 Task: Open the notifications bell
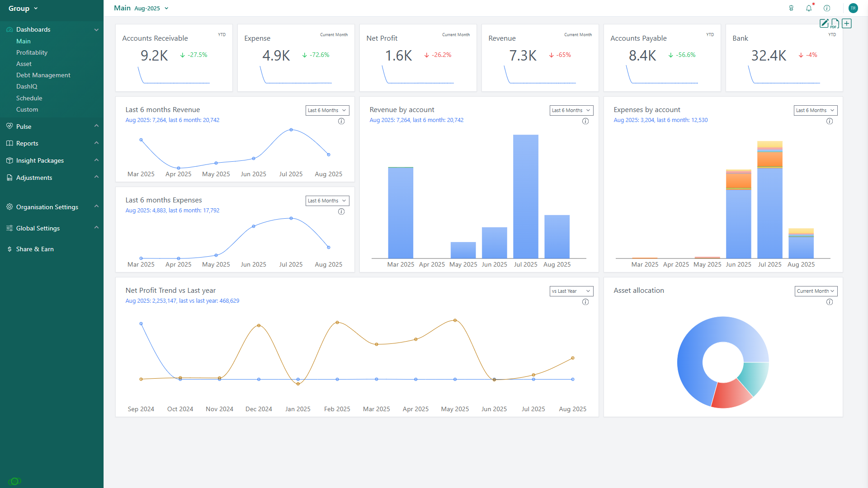tap(809, 8)
